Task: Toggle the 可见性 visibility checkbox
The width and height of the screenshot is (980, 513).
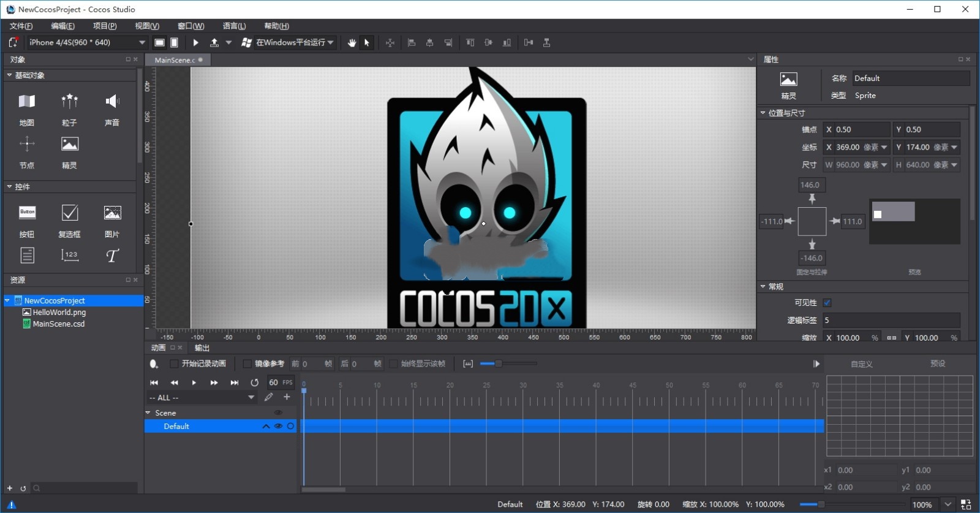Action: [x=827, y=303]
